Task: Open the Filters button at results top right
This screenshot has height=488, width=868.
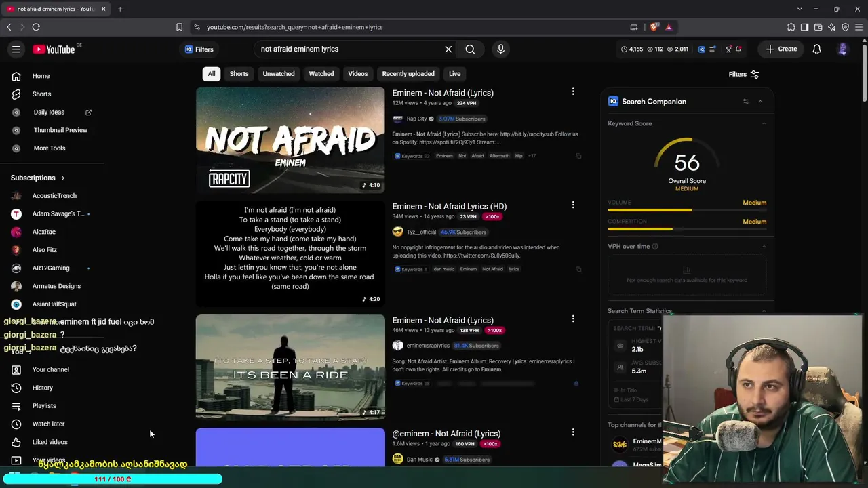Action: pos(744,75)
